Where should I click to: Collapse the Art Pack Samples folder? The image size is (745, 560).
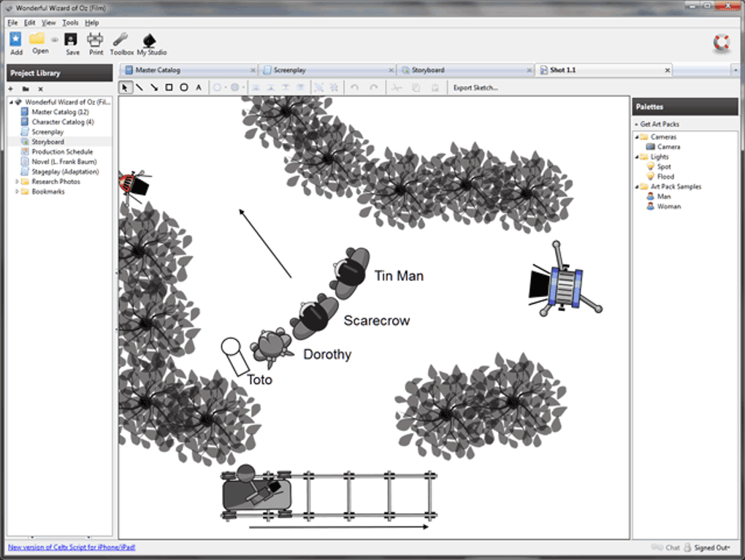[637, 187]
